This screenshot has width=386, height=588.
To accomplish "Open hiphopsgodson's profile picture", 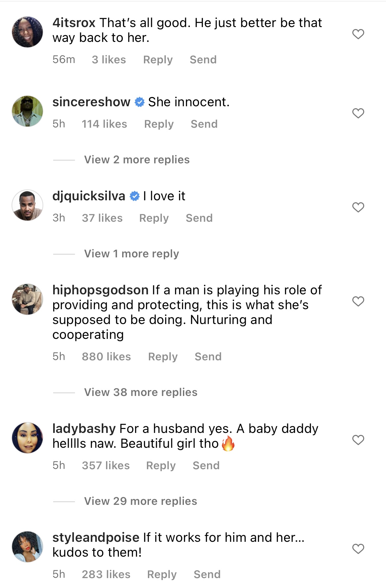I will tap(28, 299).
